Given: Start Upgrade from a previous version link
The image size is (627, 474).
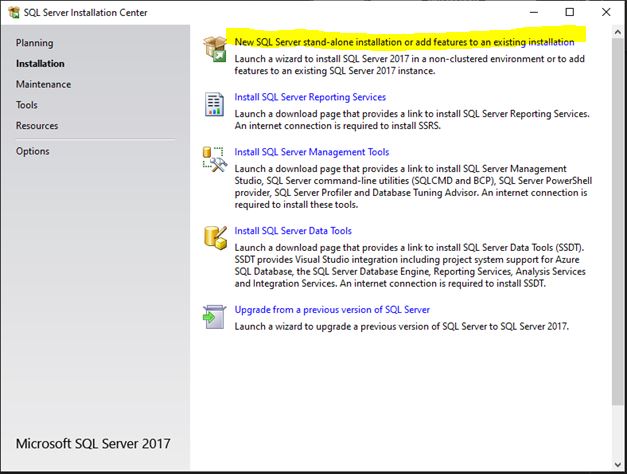Looking at the screenshot, I should [x=332, y=310].
